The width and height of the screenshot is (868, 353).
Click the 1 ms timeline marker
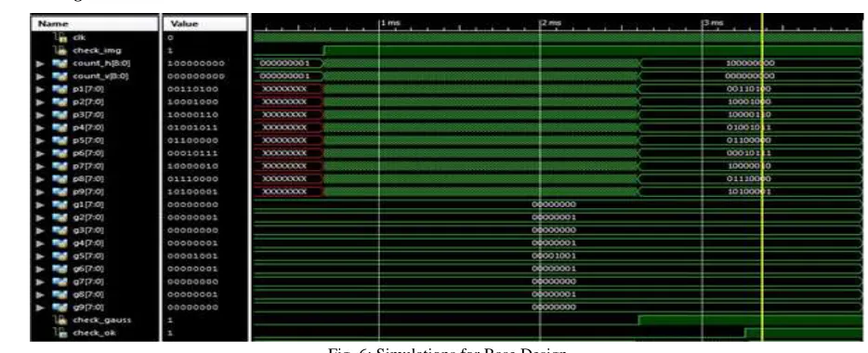pos(389,23)
